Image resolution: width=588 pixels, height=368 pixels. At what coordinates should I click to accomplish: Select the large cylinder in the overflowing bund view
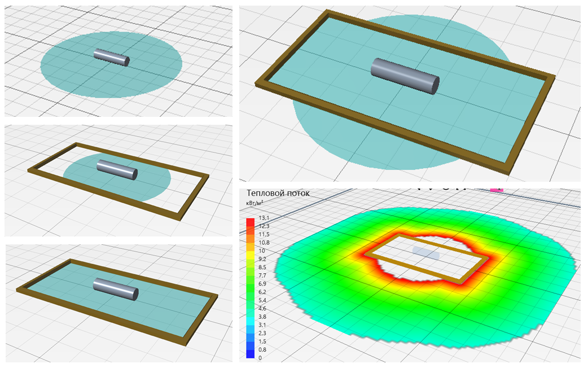tap(405, 76)
